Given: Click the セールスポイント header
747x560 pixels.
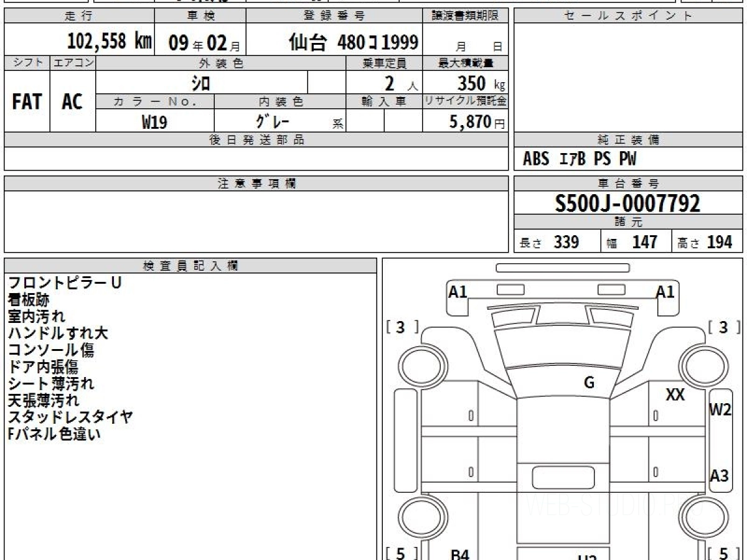Looking at the screenshot, I should click(x=628, y=16).
